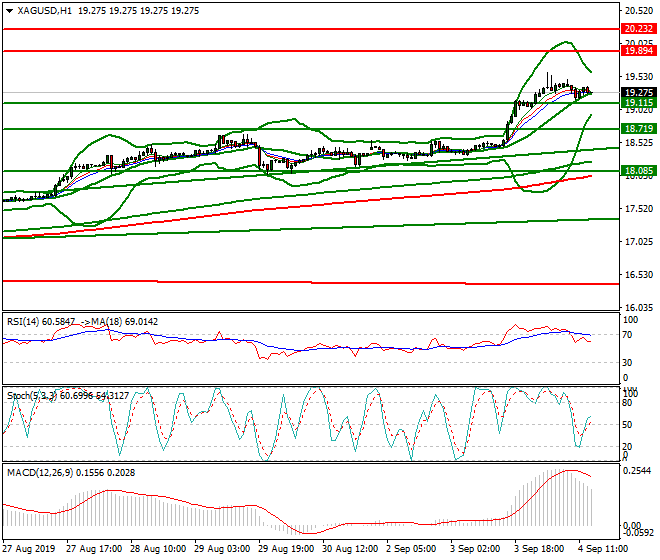Click the green 18.085 level label
This screenshot has width=660, height=560.
coord(639,171)
